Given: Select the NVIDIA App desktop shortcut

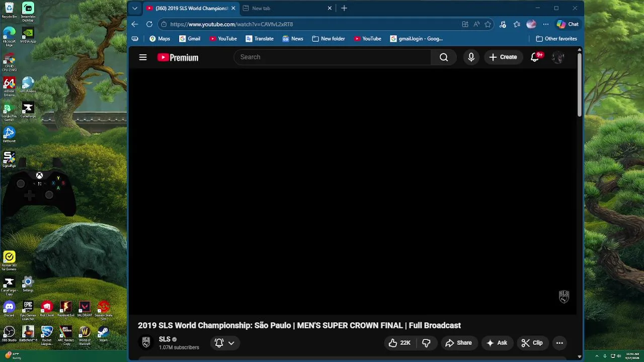Looking at the screenshot, I should (28, 35).
